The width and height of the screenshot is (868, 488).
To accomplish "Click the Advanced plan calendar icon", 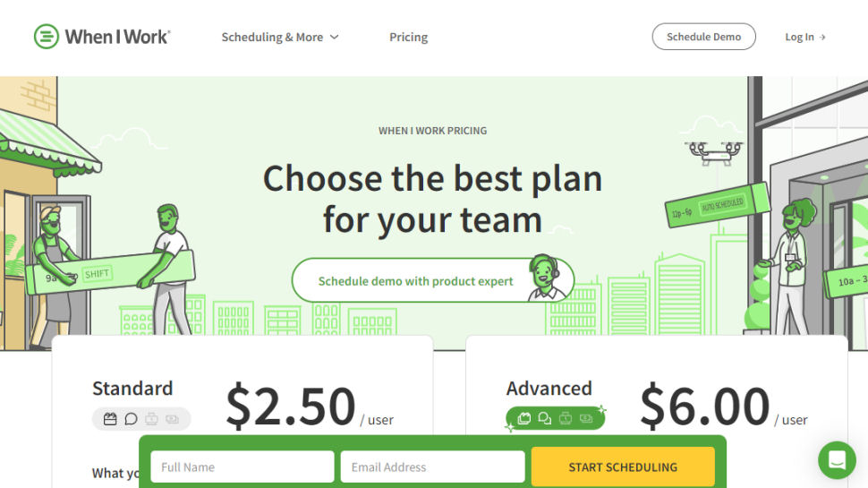I will coord(524,418).
